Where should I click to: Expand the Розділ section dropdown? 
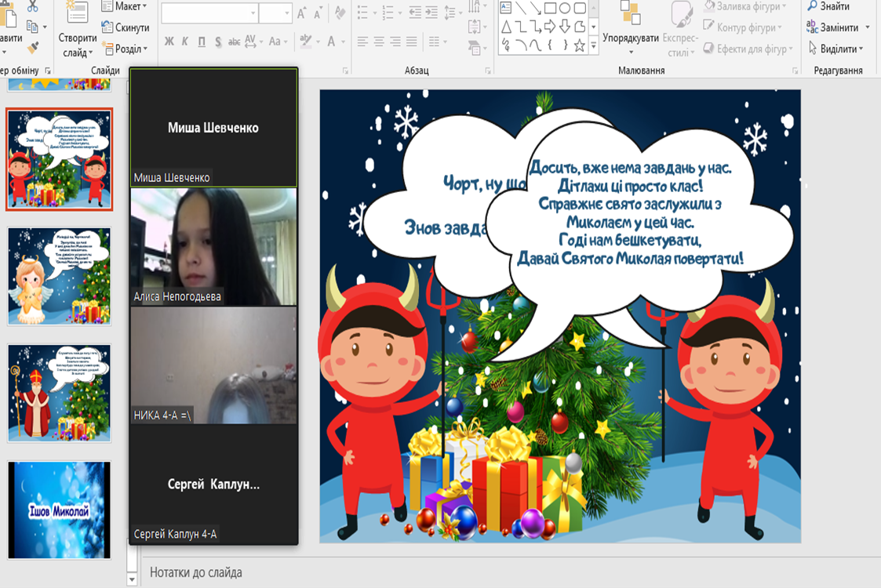tap(126, 49)
